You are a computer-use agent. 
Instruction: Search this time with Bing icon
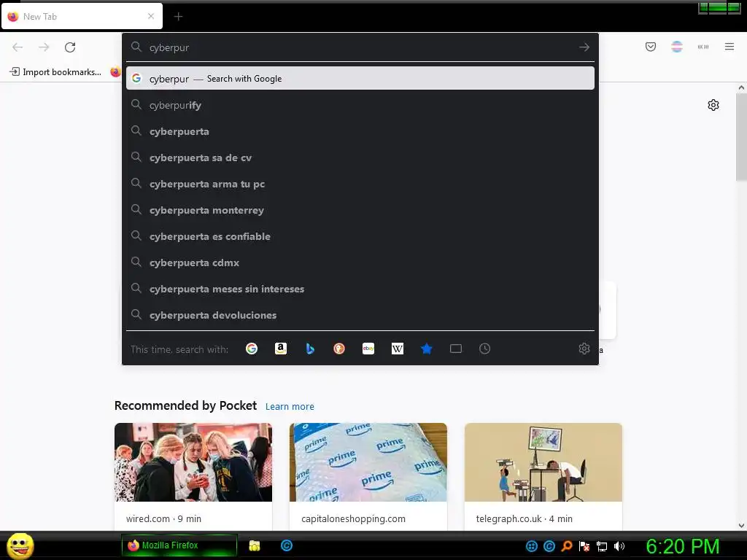tap(310, 349)
